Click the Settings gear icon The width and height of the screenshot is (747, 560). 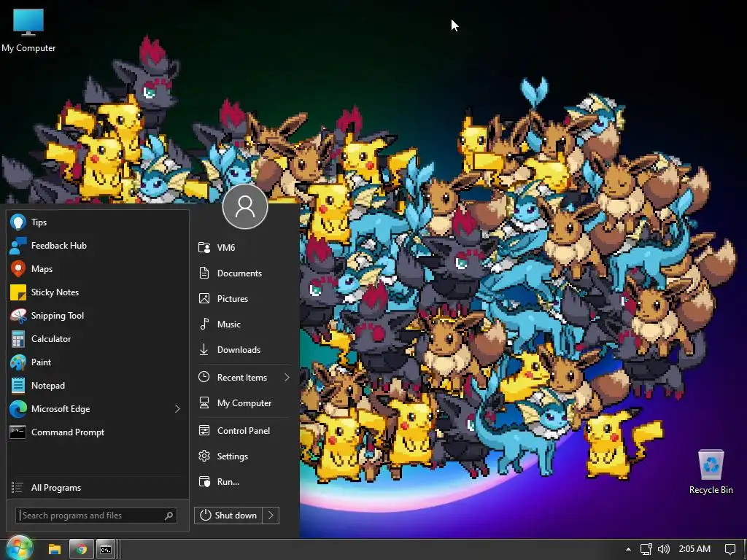point(204,456)
